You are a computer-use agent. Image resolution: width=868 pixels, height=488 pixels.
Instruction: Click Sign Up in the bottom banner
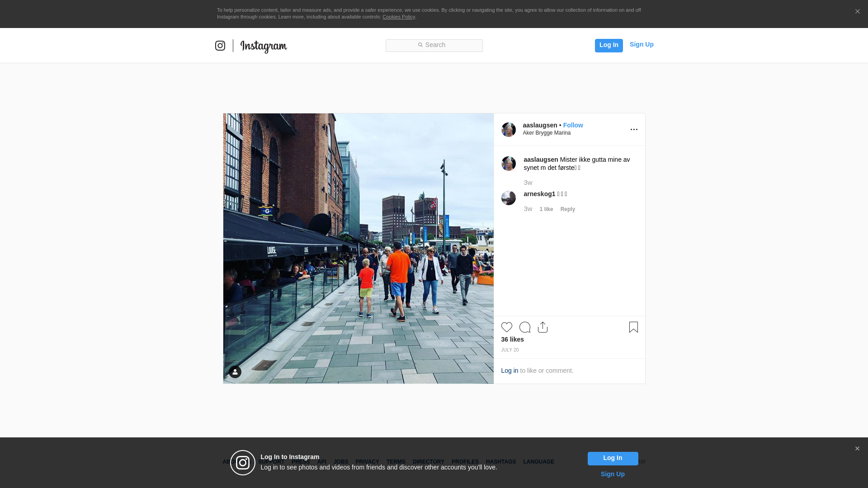[613, 474]
